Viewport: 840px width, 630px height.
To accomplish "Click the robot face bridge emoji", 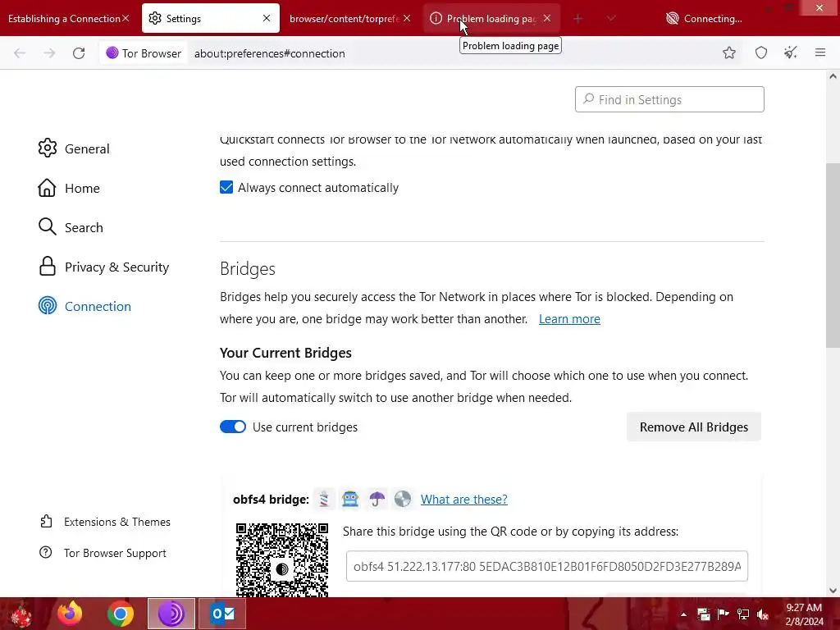I will [x=350, y=499].
